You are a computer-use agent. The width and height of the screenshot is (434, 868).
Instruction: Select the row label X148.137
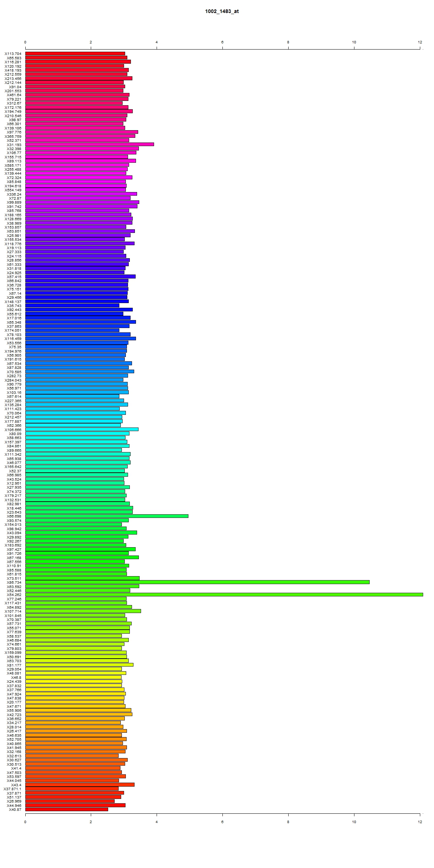[x=13, y=302]
